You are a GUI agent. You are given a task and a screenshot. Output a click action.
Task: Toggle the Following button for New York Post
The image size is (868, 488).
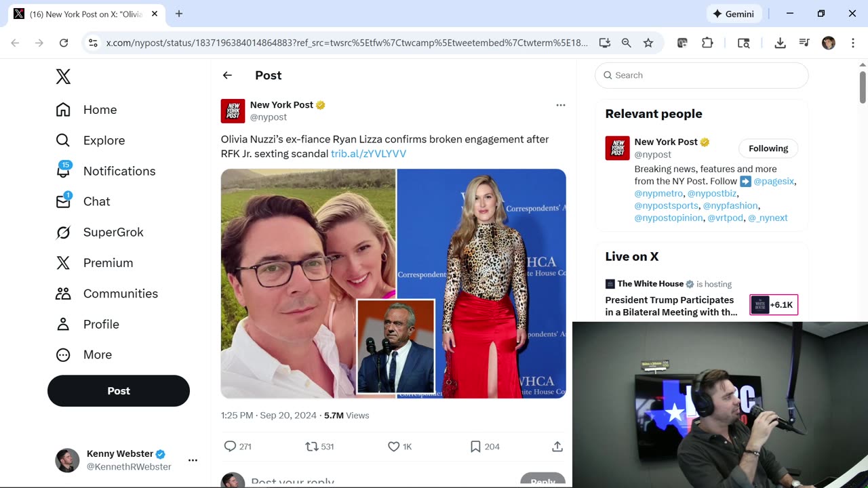(x=768, y=148)
